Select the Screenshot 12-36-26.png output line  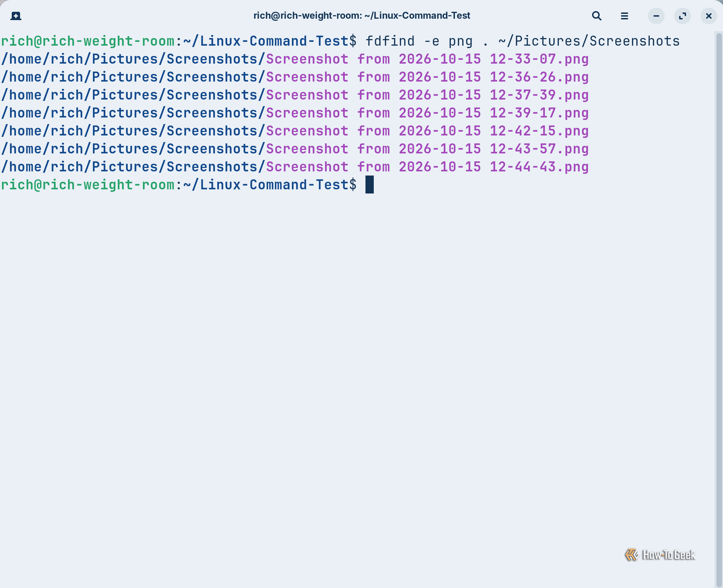[x=295, y=77]
